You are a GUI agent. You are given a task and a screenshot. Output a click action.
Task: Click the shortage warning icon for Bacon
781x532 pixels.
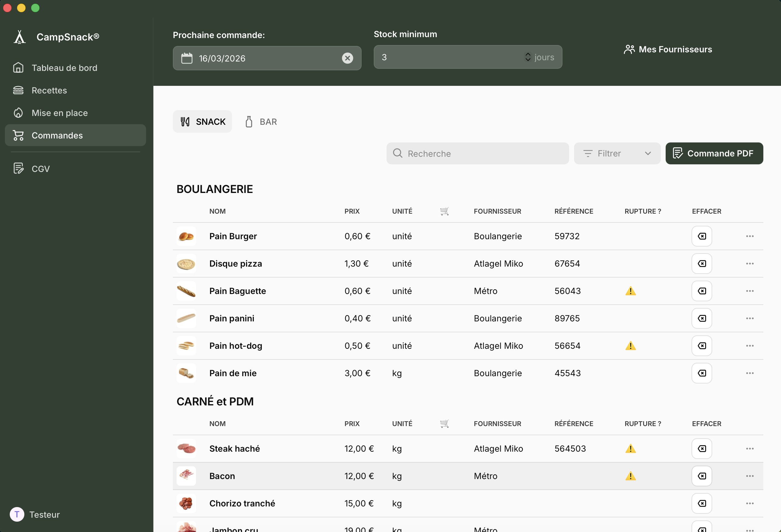coord(630,476)
